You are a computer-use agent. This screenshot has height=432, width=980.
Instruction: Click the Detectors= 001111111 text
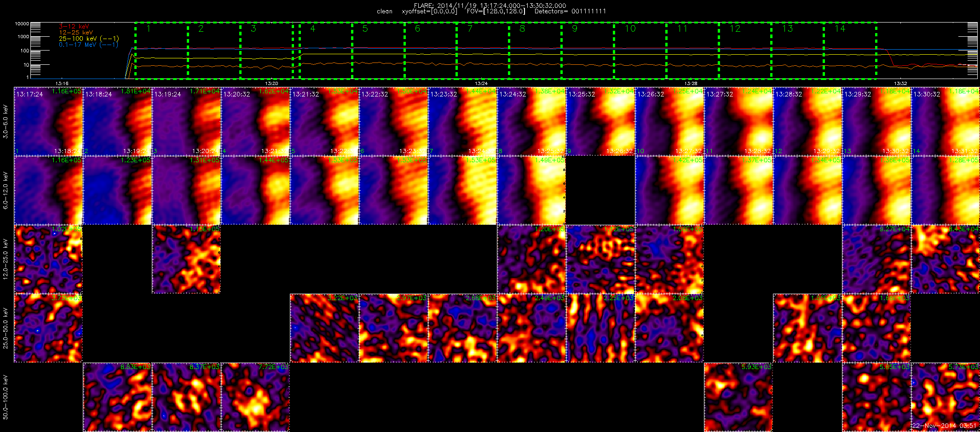click(x=570, y=11)
